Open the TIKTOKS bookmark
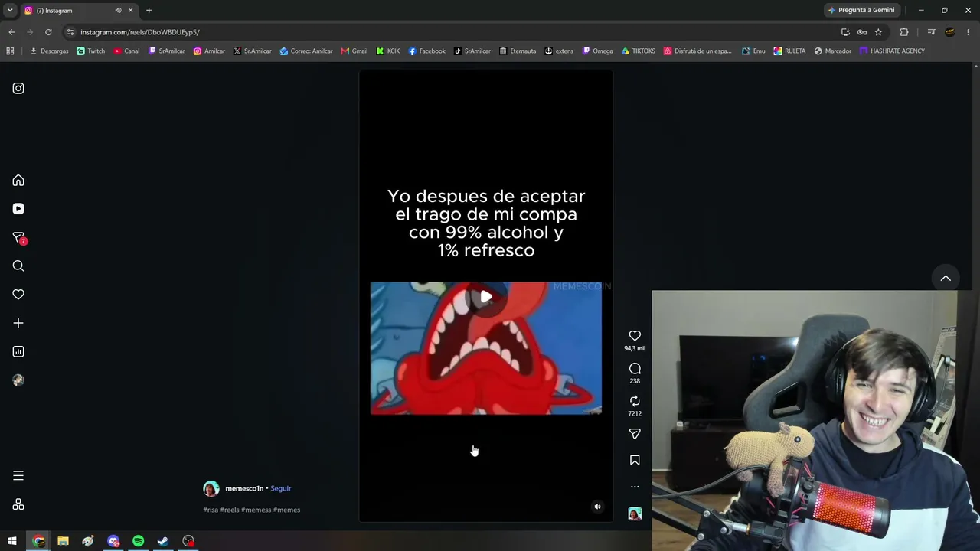 (x=639, y=51)
